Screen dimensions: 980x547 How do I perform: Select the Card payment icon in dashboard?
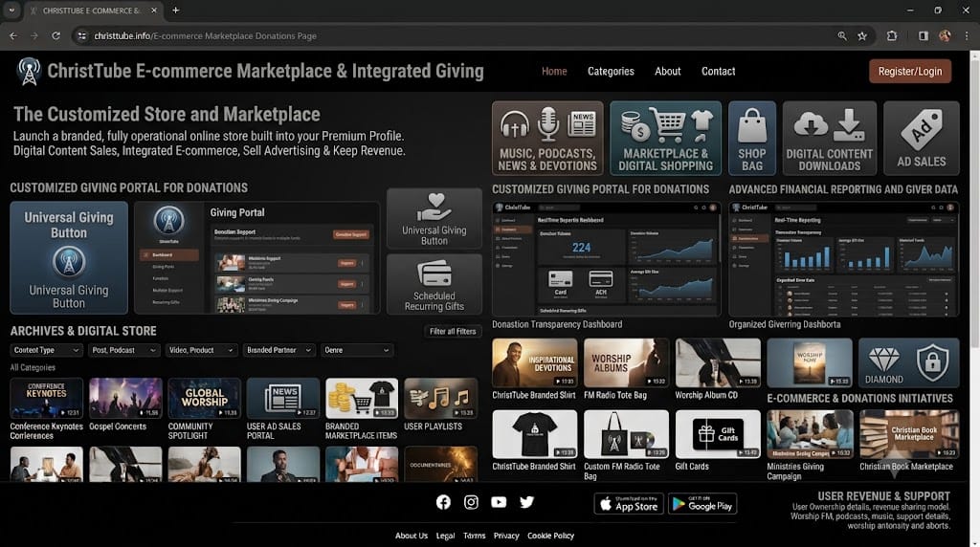click(x=560, y=280)
